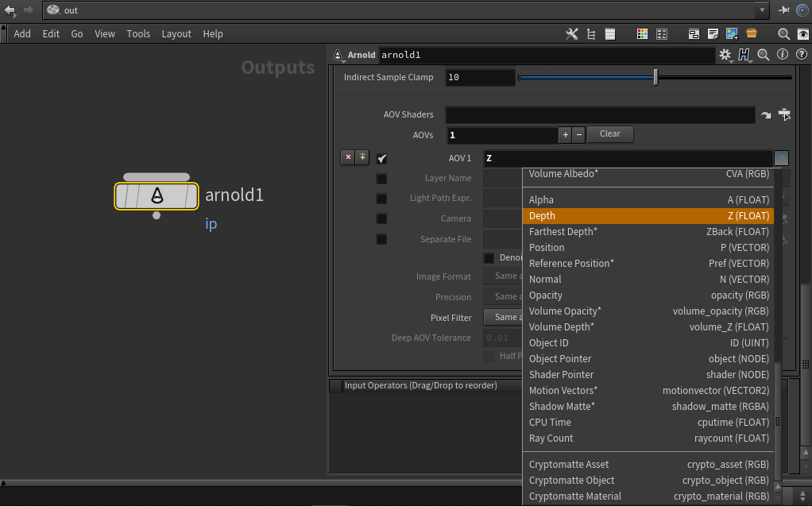The image size is (812, 506).
Task: Show node info with i icon
Action: pyautogui.click(x=783, y=54)
